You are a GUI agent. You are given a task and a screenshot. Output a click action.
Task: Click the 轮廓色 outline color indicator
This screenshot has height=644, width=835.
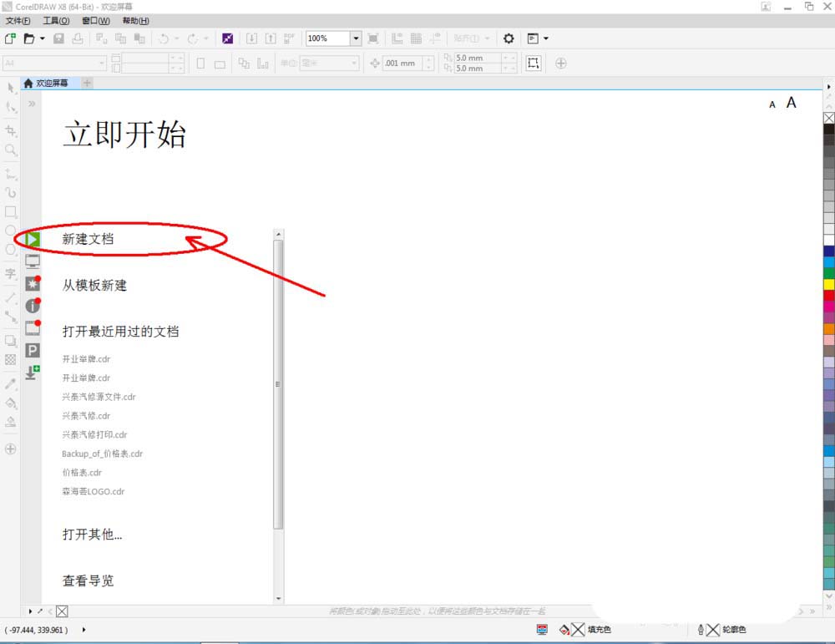(721, 630)
